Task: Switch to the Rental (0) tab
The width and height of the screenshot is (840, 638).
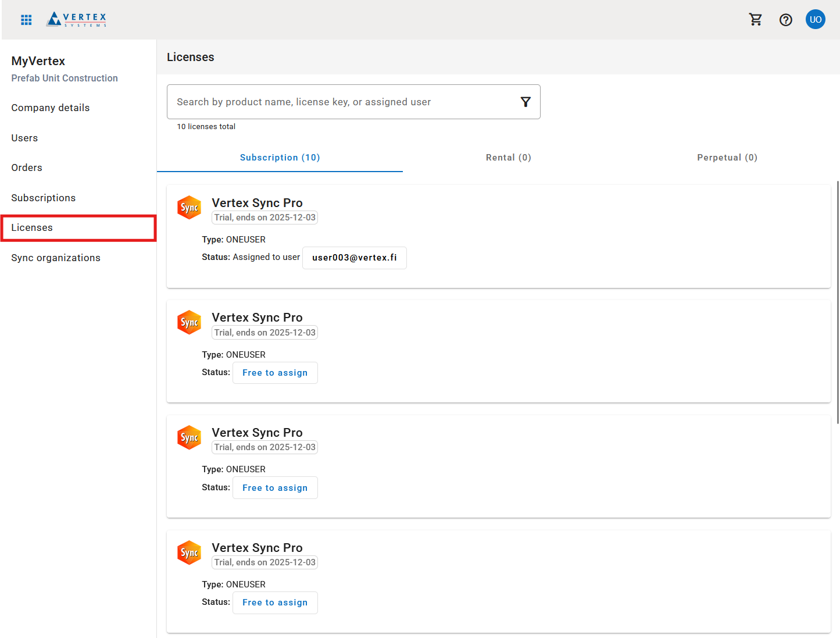Action: pos(508,158)
